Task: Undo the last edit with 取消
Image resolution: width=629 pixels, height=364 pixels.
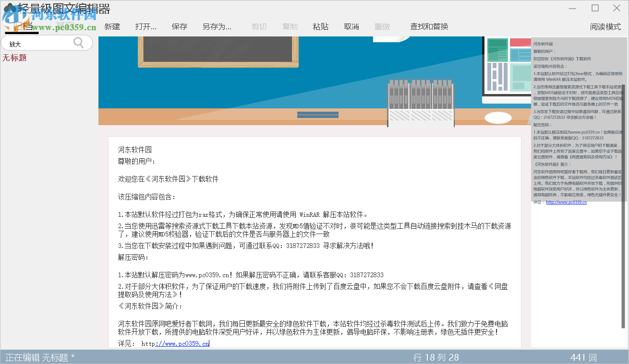Action: [x=351, y=27]
